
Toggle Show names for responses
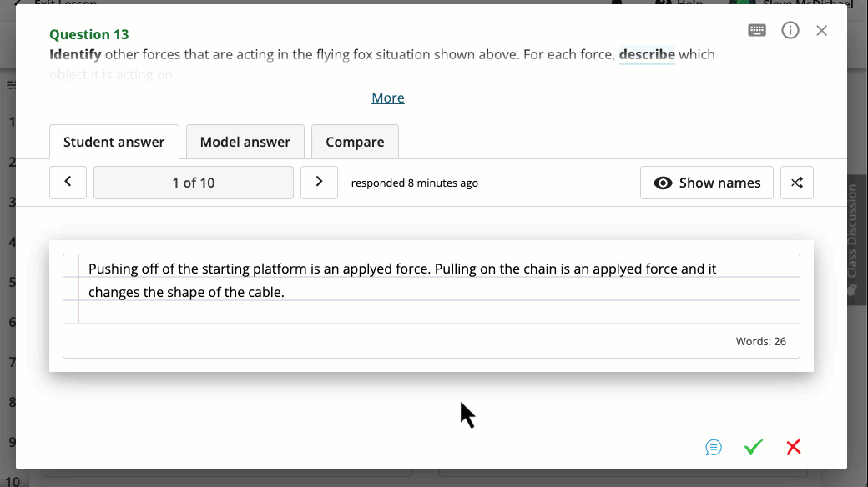click(x=706, y=183)
